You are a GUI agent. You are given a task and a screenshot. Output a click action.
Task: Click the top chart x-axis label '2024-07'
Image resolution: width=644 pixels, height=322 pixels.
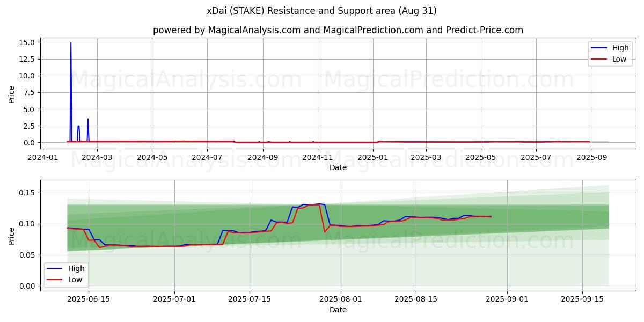207,157
